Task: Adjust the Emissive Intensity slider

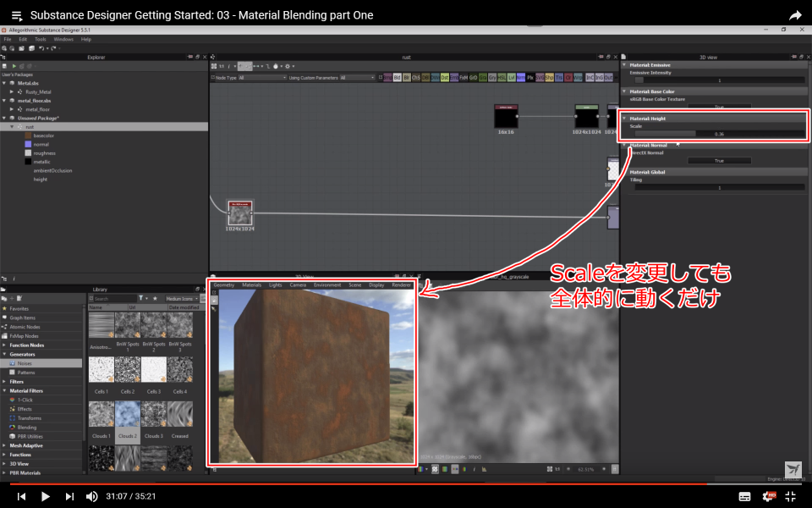Action: [719, 80]
